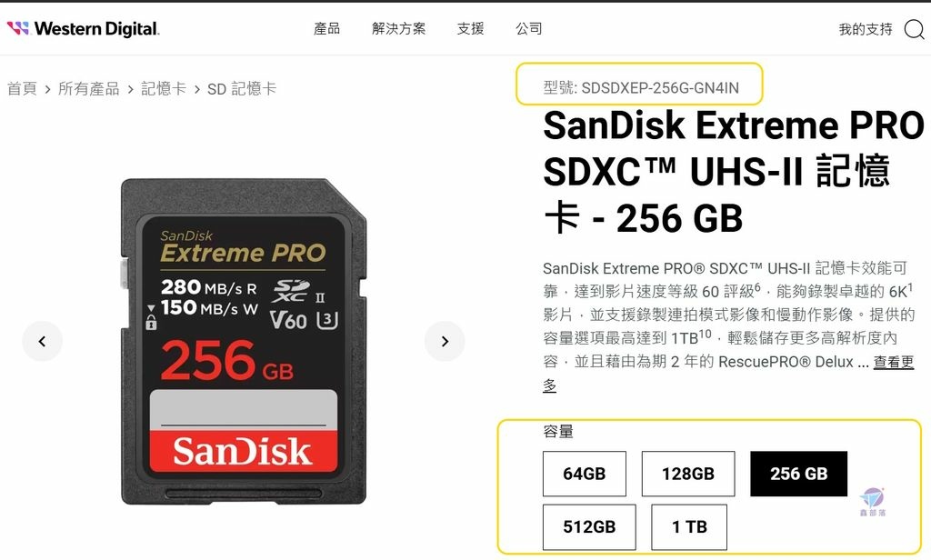Open 所有產品 breadcrumb link
931x560 pixels.
point(88,89)
